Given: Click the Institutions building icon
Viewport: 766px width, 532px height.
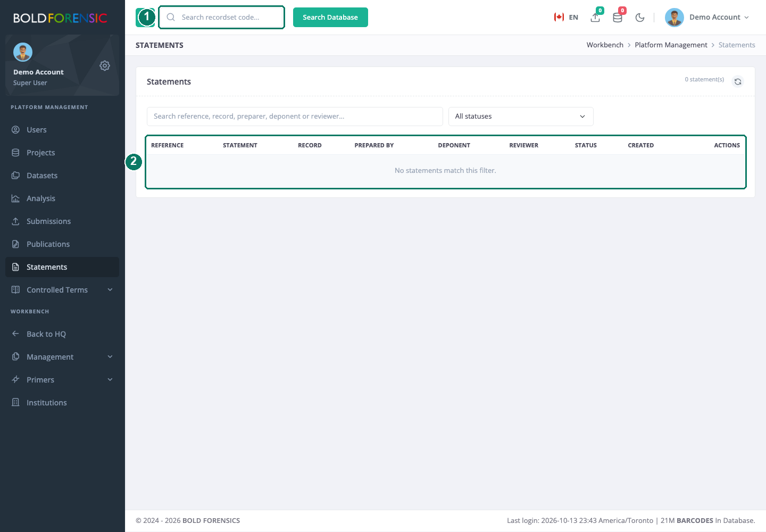Looking at the screenshot, I should point(16,403).
